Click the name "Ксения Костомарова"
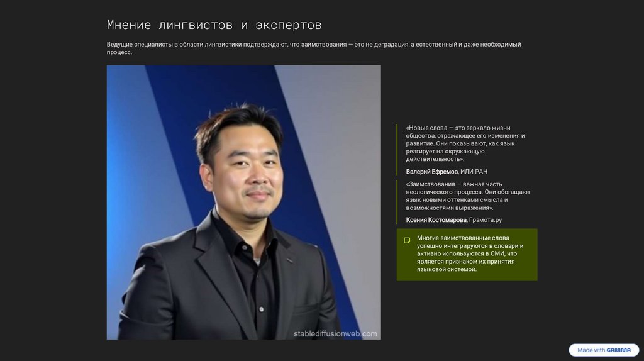The image size is (644, 361). coord(436,219)
